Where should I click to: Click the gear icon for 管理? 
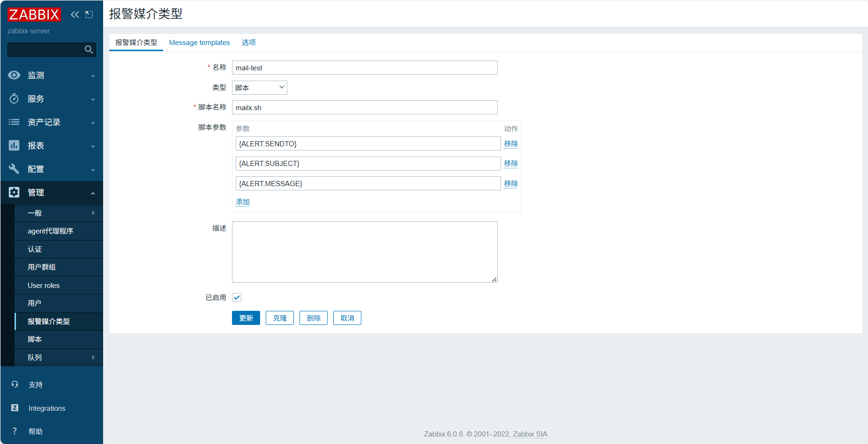point(14,192)
